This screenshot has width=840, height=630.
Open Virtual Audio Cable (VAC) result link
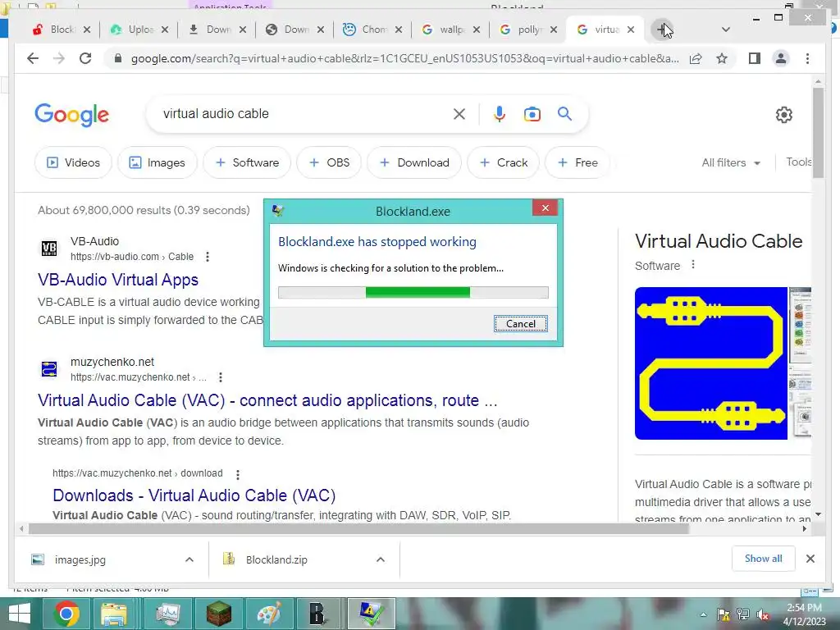click(267, 400)
